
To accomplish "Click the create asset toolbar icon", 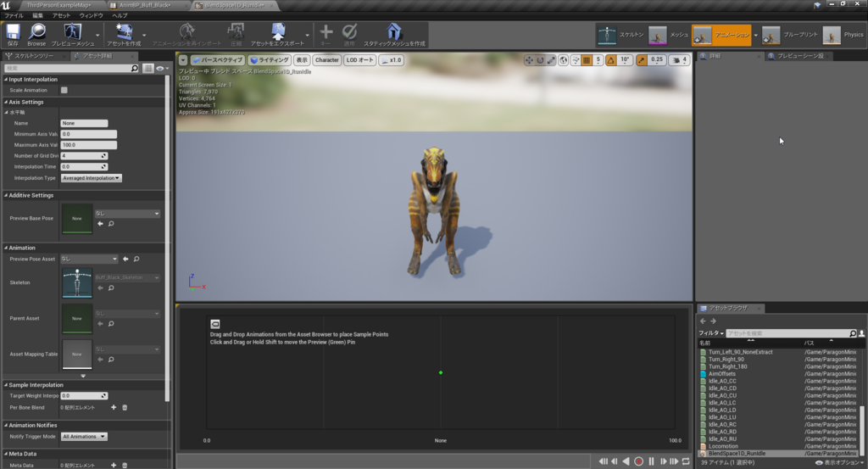I will tap(124, 32).
